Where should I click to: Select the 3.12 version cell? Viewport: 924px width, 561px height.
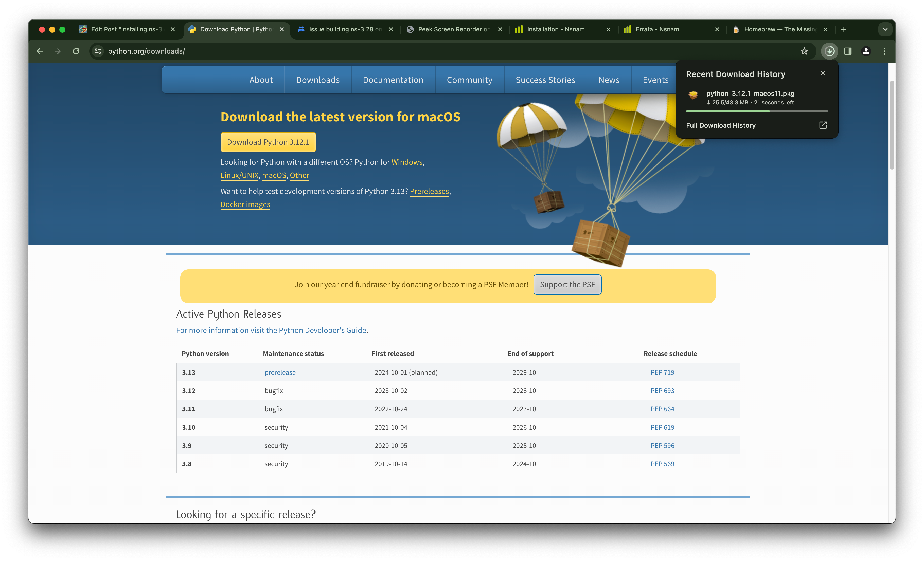[x=189, y=390]
